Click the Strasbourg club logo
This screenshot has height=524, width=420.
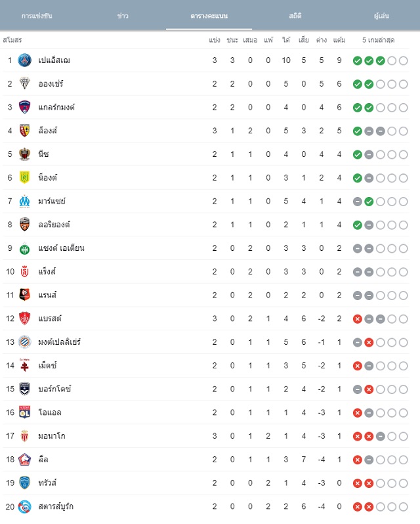click(x=24, y=506)
